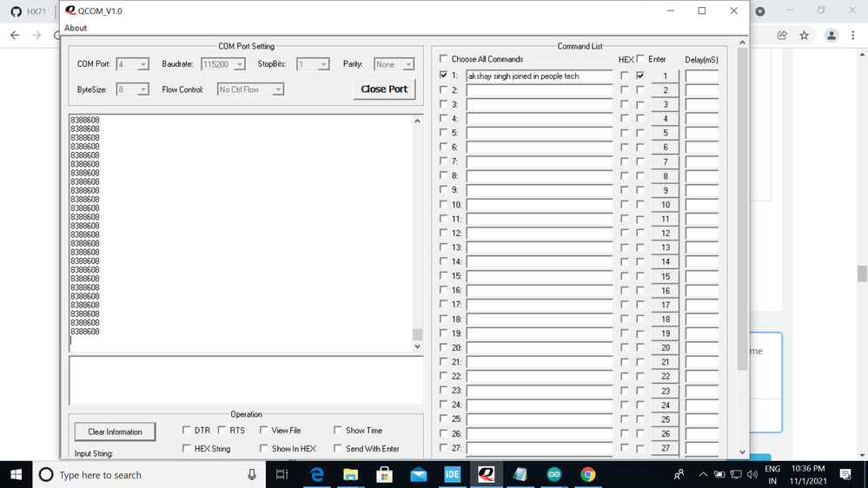868x488 pixels.
Task: Click the scroll-up arrow of the received data log
Action: click(x=417, y=121)
